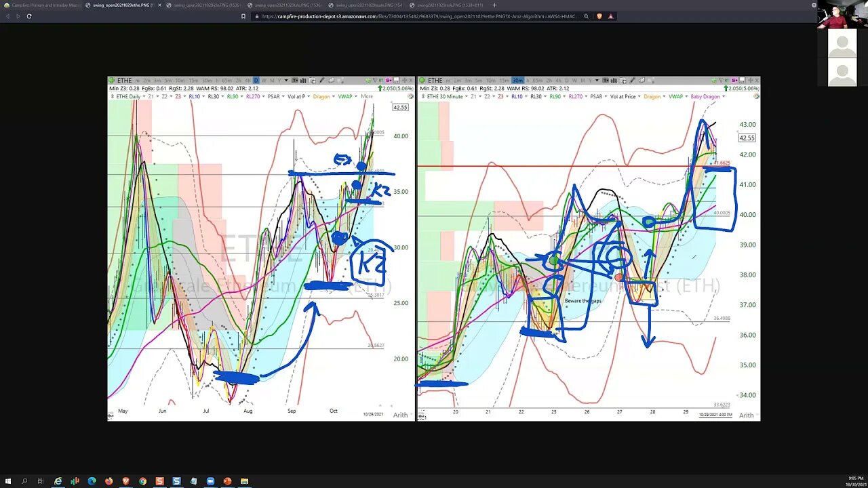This screenshot has height=488, width=868.
Task: Open Windows taskbar search
Action: click(24, 481)
